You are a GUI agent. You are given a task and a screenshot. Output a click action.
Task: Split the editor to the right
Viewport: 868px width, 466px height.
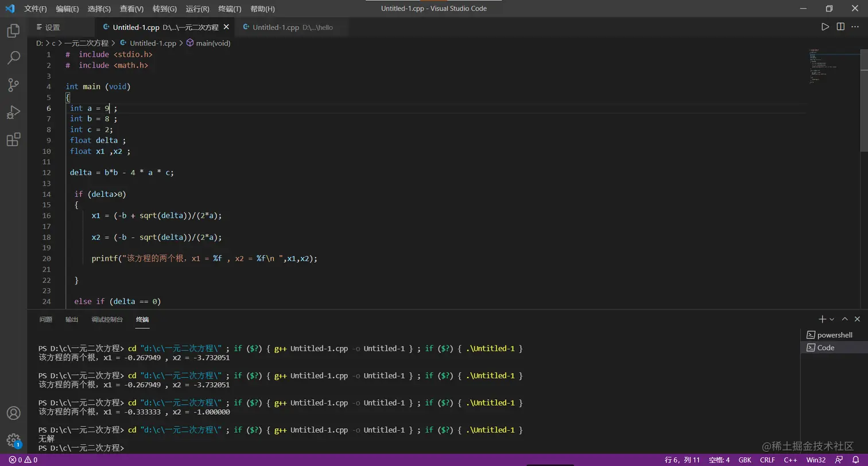point(840,27)
